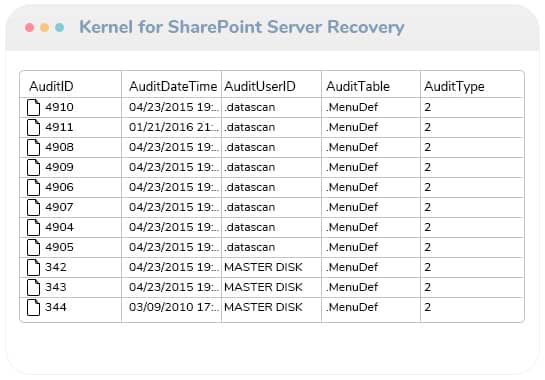Click the file icon beside AuditID 4906

pos(33,187)
